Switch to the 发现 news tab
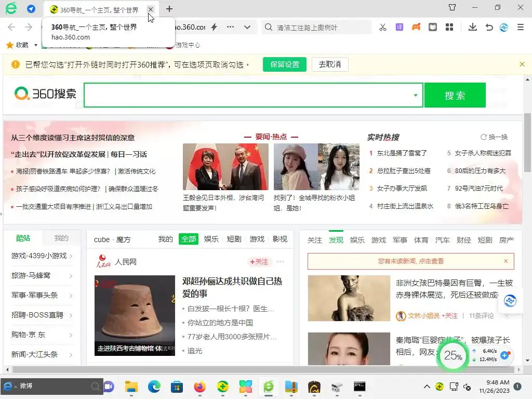The height and width of the screenshot is (399, 532). coord(336,240)
